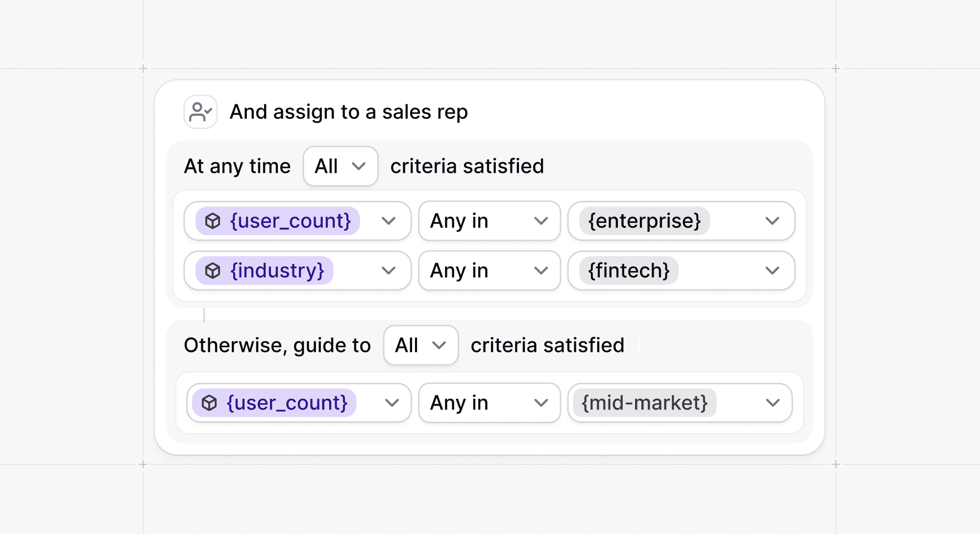Open the 'All' dropdown after 'Otherwise, guide to'
Image resolution: width=980 pixels, height=534 pixels.
click(421, 345)
